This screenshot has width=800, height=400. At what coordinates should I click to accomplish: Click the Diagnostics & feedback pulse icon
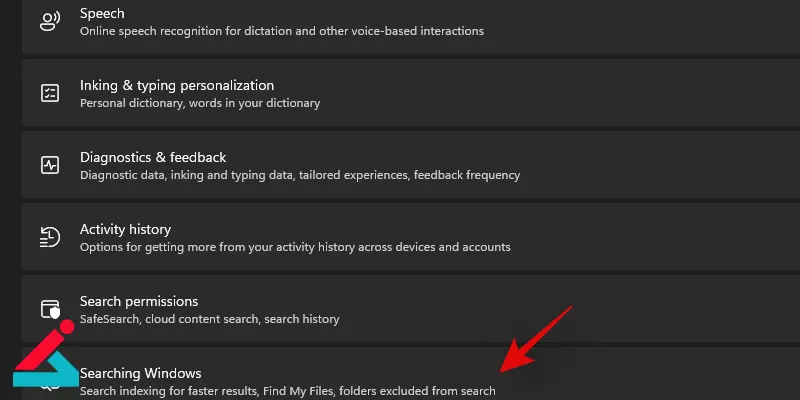click(x=50, y=165)
